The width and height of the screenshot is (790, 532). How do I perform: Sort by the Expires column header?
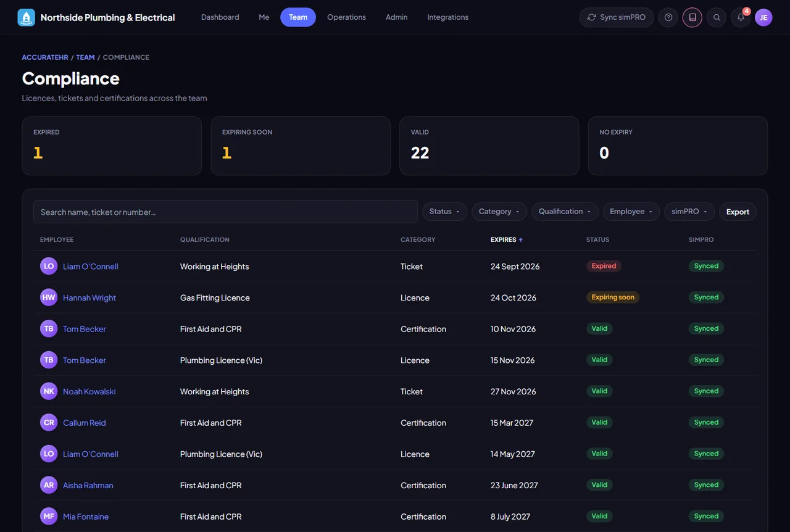tap(507, 239)
